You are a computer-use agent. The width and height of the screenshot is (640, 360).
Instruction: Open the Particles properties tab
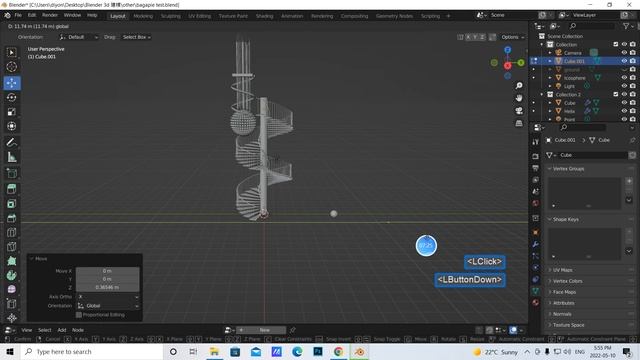coord(536,256)
